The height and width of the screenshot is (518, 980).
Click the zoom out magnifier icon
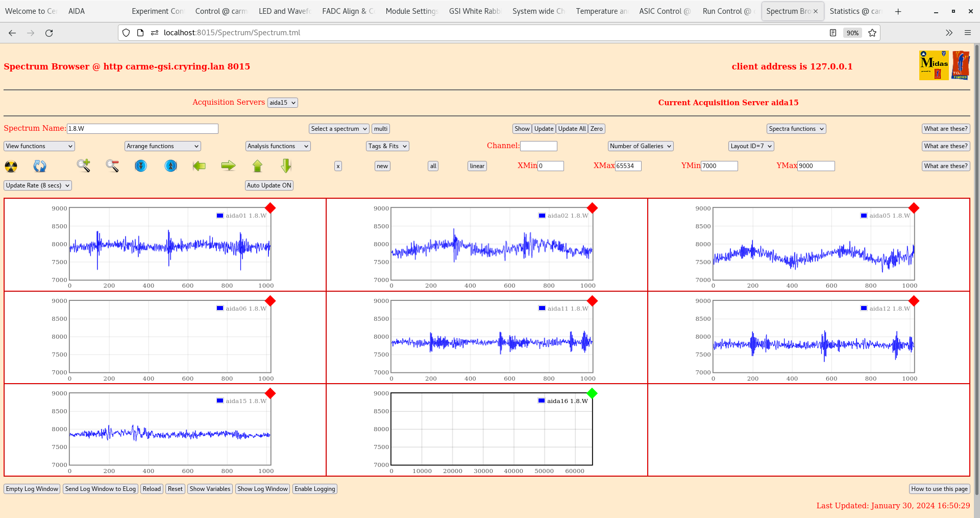point(112,166)
